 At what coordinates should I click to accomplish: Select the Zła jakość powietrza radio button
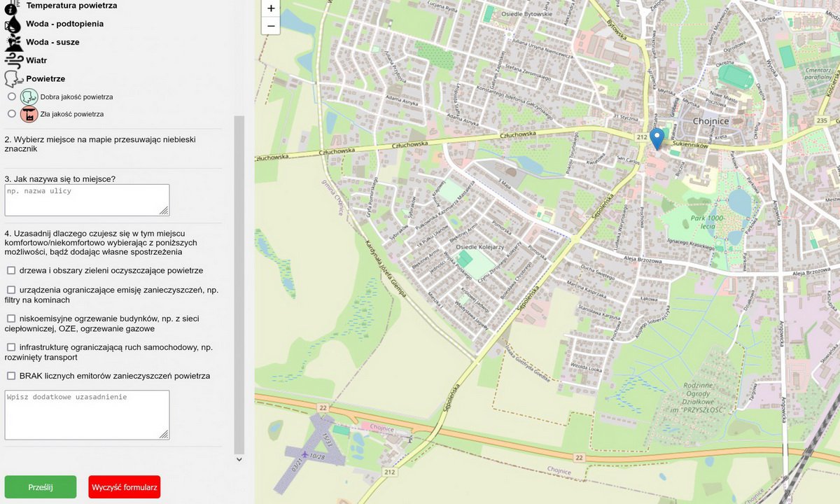pos(11,113)
